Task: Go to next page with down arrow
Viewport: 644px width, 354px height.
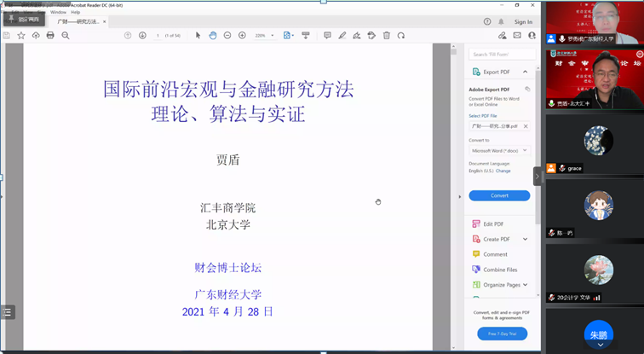Action: click(x=142, y=35)
